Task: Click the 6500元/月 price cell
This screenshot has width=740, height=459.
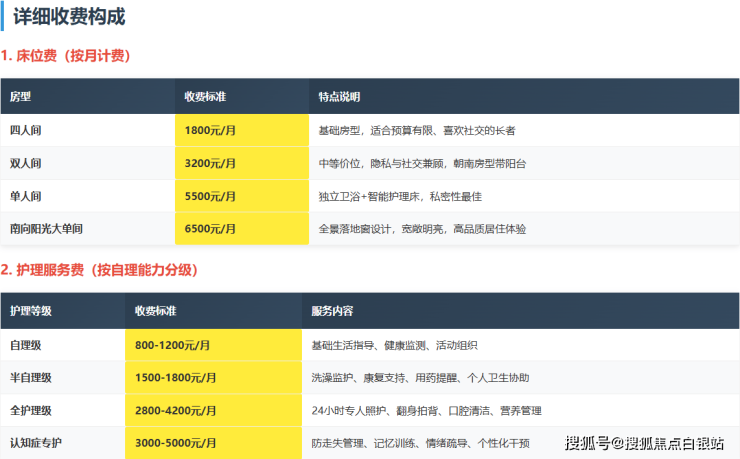Action: 210,229
